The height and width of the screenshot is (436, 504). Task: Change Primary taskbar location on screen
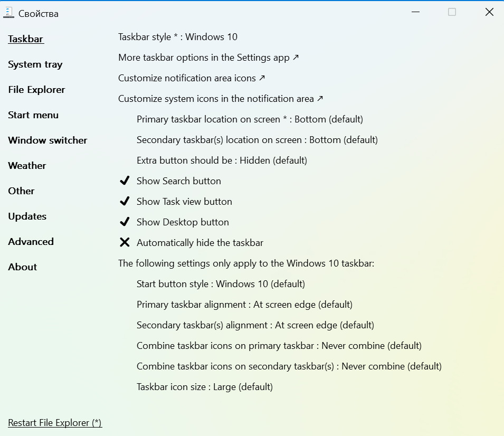pyautogui.click(x=250, y=119)
